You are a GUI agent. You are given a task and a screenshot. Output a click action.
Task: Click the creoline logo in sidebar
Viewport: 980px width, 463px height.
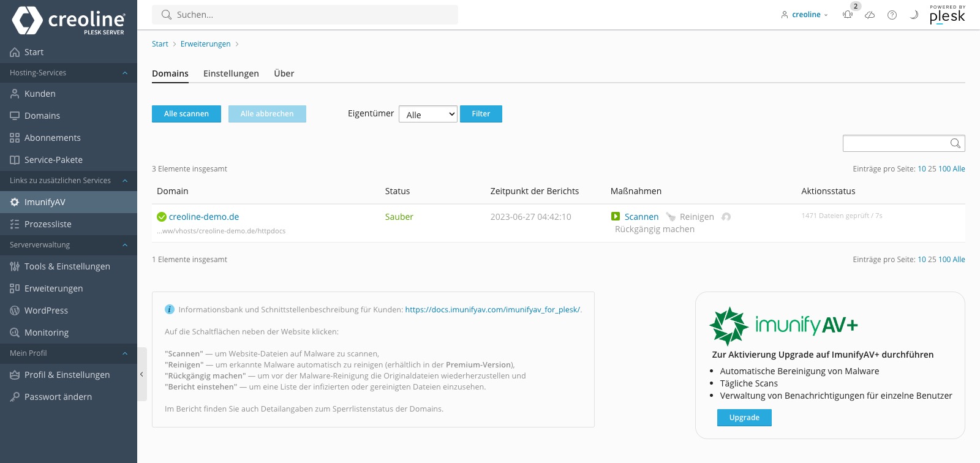pyautogui.click(x=69, y=21)
